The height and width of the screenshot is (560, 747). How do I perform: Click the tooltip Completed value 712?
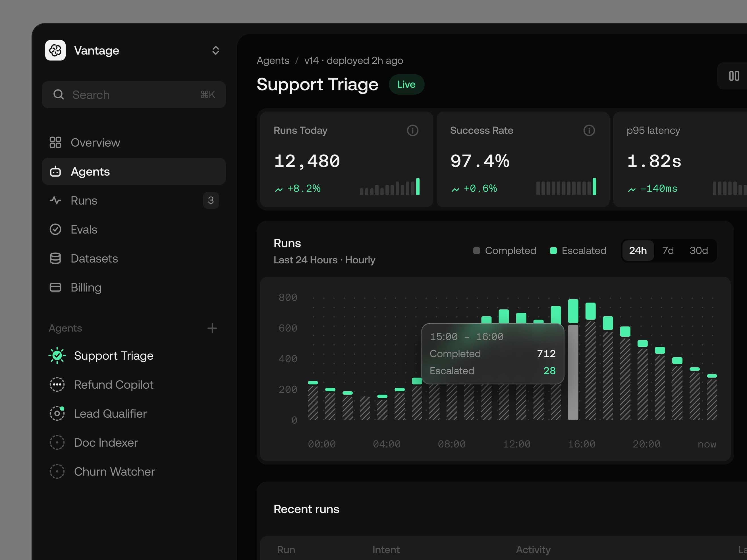pyautogui.click(x=546, y=353)
